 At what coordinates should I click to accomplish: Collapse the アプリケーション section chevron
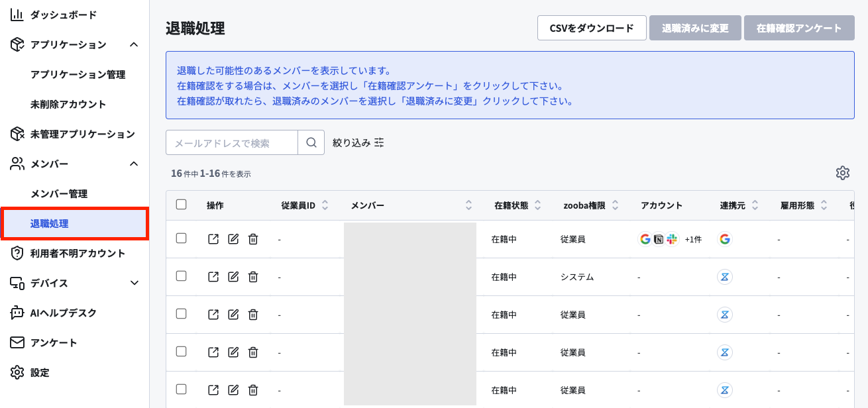tap(134, 44)
